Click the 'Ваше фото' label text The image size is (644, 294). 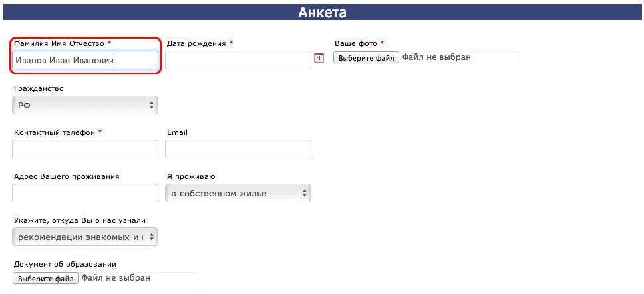[x=356, y=43]
